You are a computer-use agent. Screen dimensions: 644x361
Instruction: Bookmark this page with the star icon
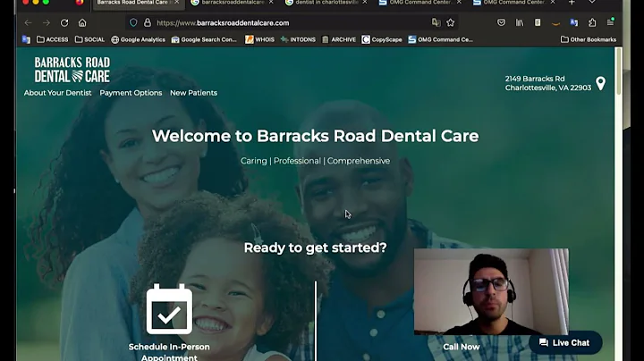coord(451,23)
